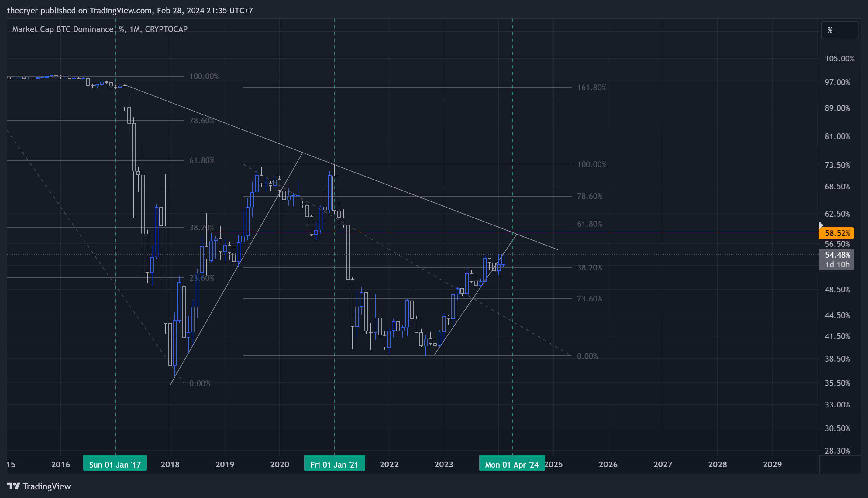
Task: Click the 81.00% price axis label
Action: [837, 136]
